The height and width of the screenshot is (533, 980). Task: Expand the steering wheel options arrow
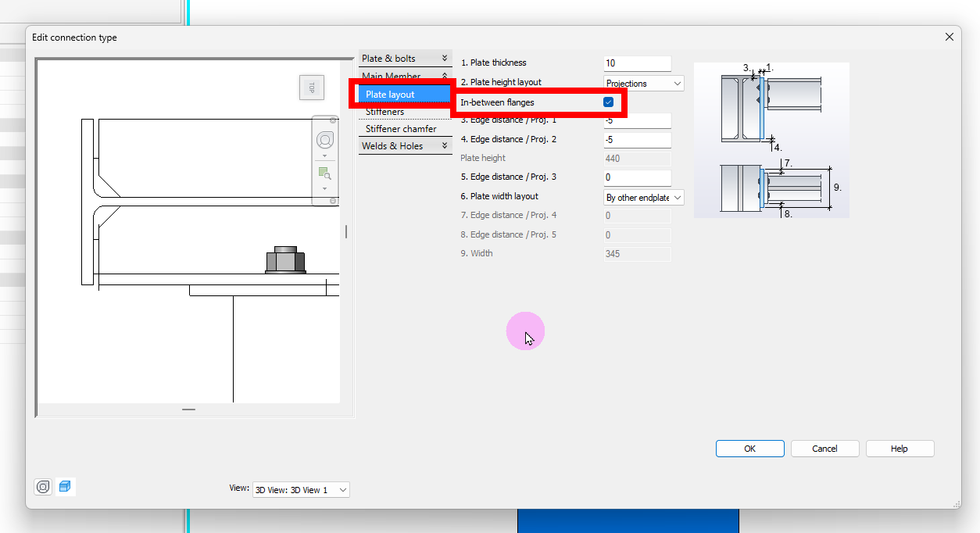(324, 156)
